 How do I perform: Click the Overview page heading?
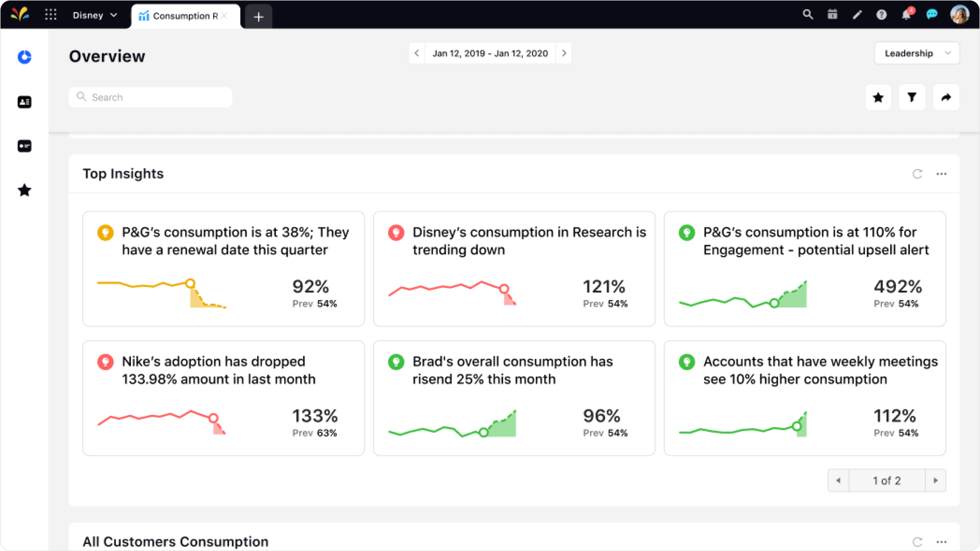point(107,56)
